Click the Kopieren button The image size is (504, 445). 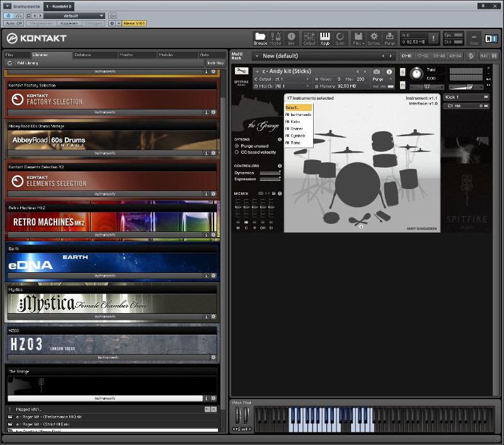click(69, 23)
